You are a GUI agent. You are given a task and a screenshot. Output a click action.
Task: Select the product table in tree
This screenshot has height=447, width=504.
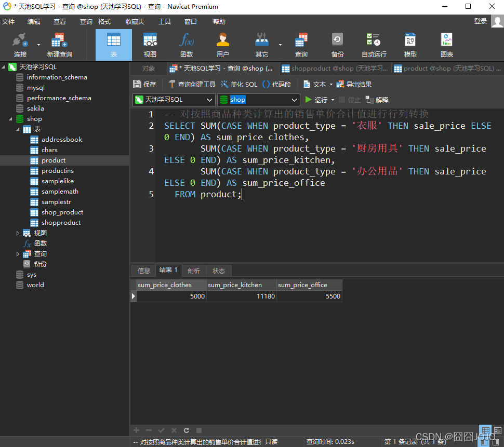[x=54, y=160]
